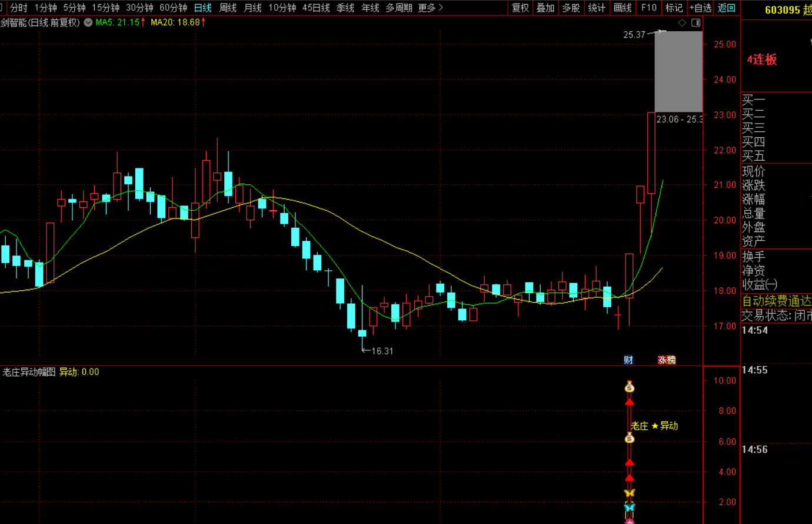Click the 财 financial marker icon
Image resolution: width=812 pixels, height=524 pixels.
tap(628, 360)
